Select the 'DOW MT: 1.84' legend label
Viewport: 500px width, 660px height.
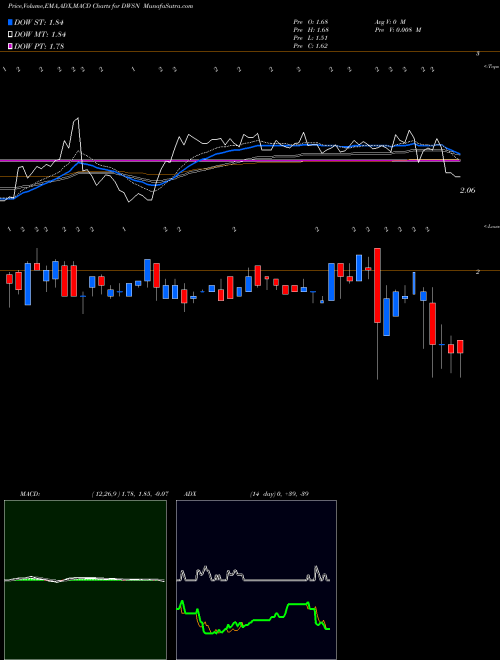tap(40, 35)
